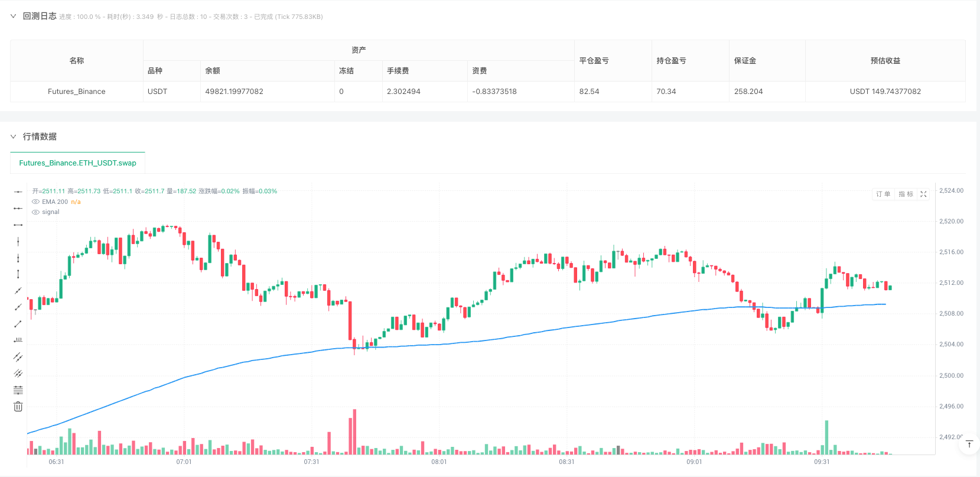Screen dimensions: 980x477
Task: Click the 订单 button on the chart
Action: [x=883, y=194]
